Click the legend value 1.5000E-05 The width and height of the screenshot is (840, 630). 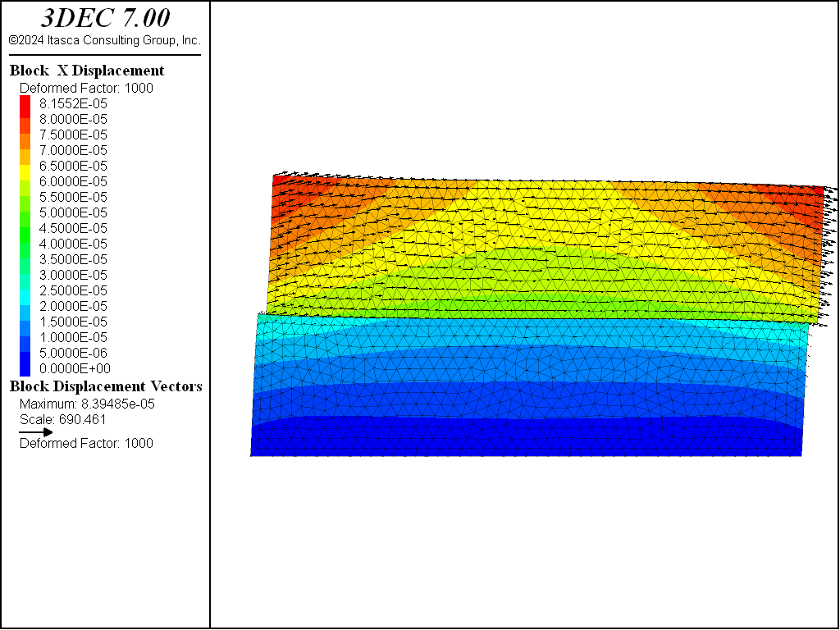coord(73,322)
